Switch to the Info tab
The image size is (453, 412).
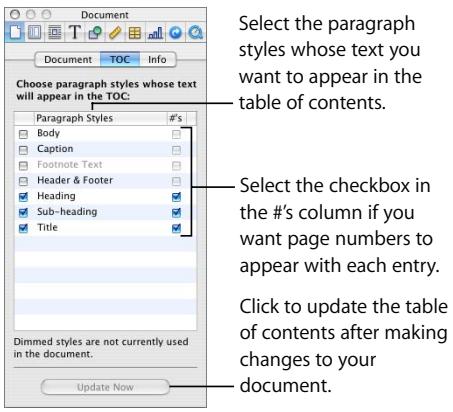[157, 60]
